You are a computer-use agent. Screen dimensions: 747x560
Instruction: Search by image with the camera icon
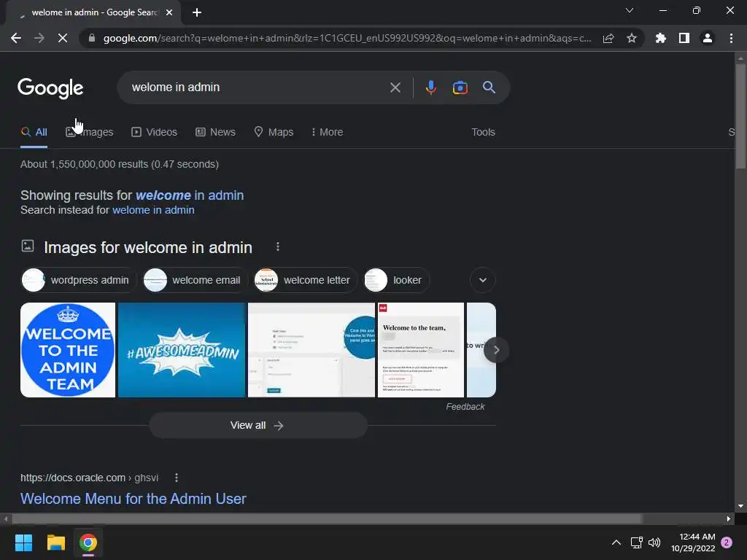[460, 87]
